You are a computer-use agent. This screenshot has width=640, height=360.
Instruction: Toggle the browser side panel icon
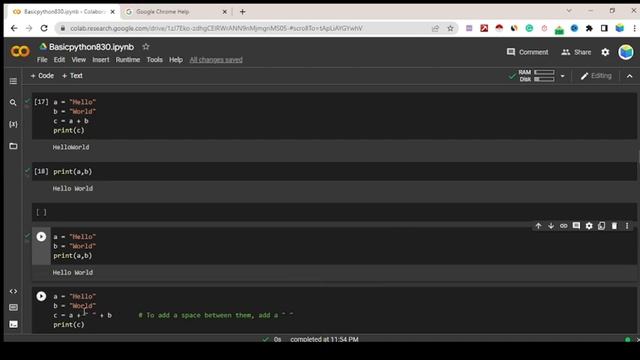[604, 28]
